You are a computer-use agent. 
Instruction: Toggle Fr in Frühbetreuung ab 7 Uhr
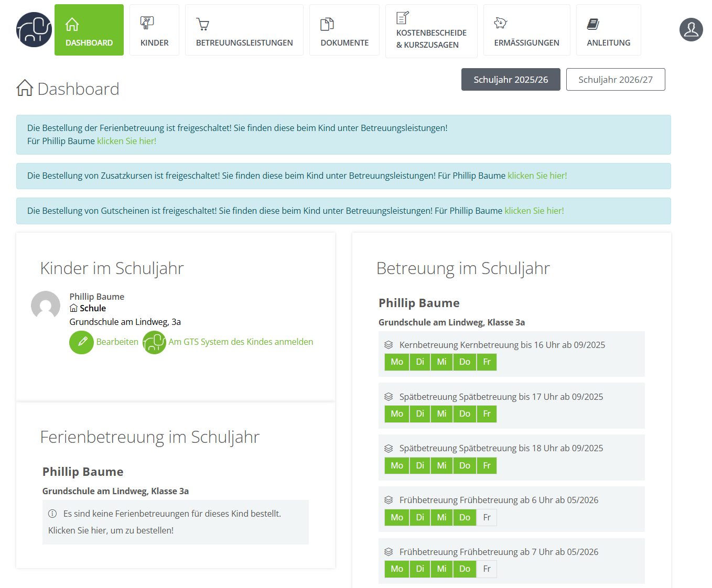pyautogui.click(x=487, y=569)
